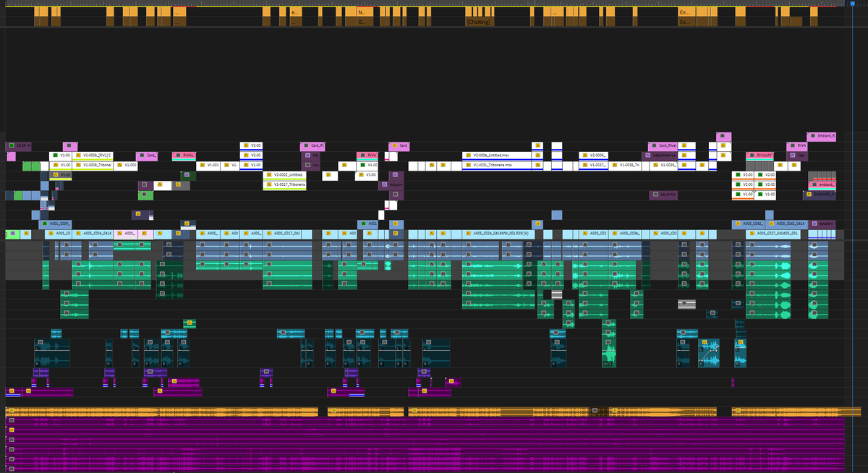Image resolution: width=868 pixels, height=473 pixels.
Task: Select the RIVALRY graphic clip
Action: 760,155
